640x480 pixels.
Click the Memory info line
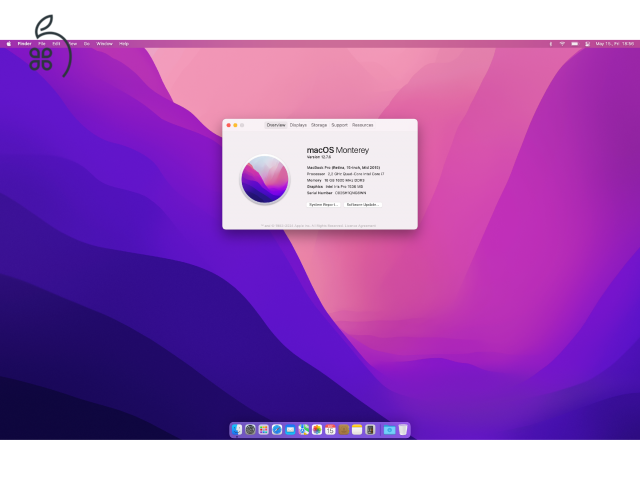click(336, 180)
